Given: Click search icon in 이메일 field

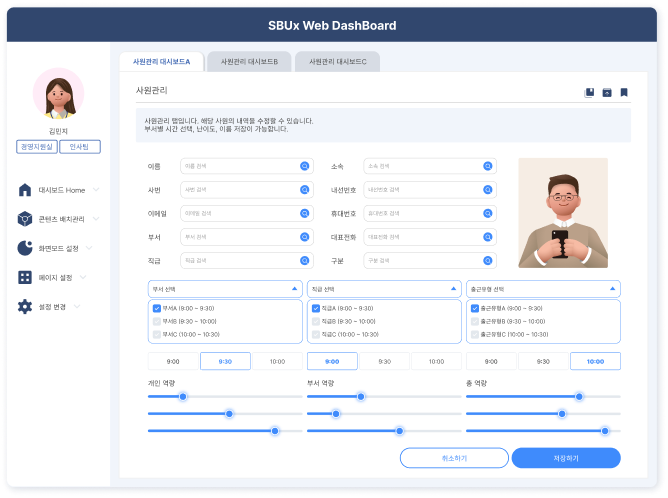Looking at the screenshot, I should (x=305, y=213).
